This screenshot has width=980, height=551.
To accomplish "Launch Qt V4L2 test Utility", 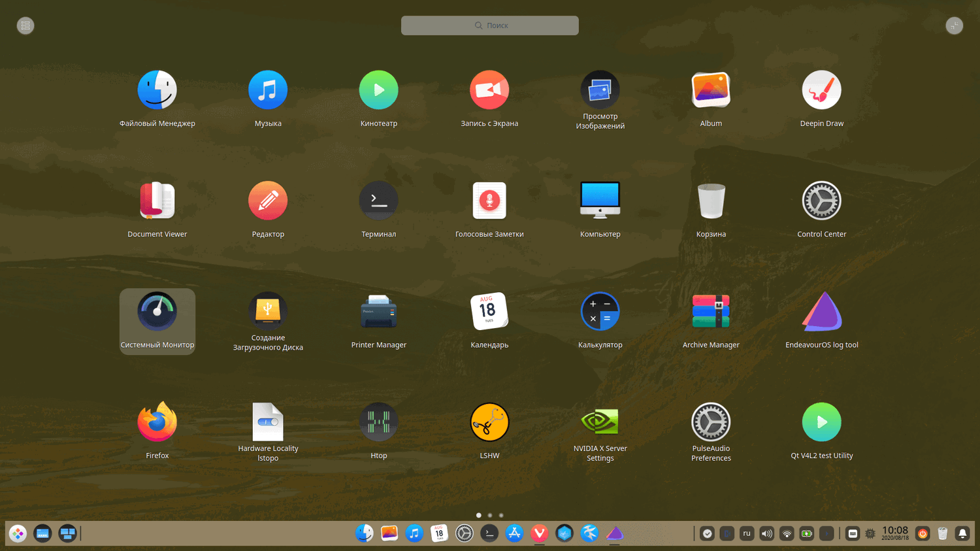I will click(x=822, y=422).
